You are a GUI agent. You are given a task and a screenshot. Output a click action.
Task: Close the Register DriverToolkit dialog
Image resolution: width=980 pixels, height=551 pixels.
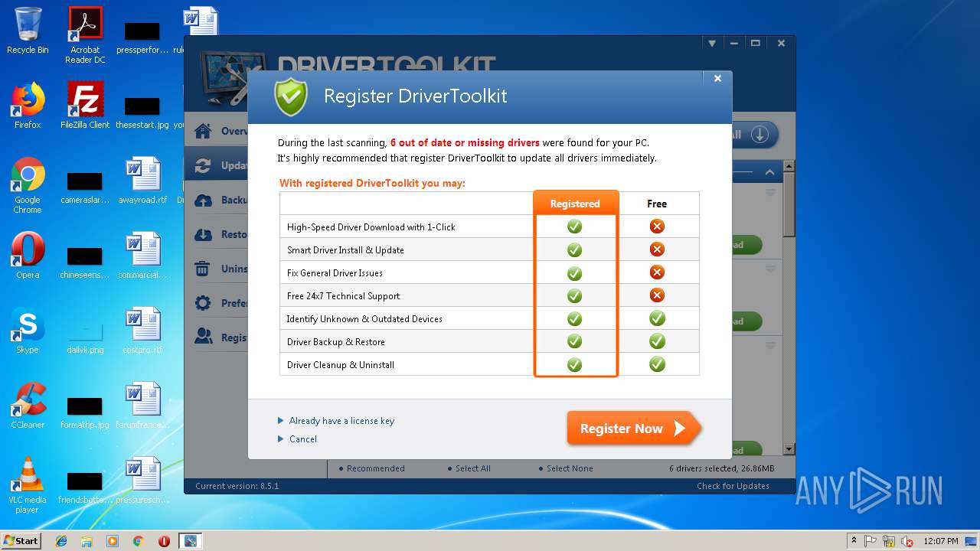coord(717,78)
